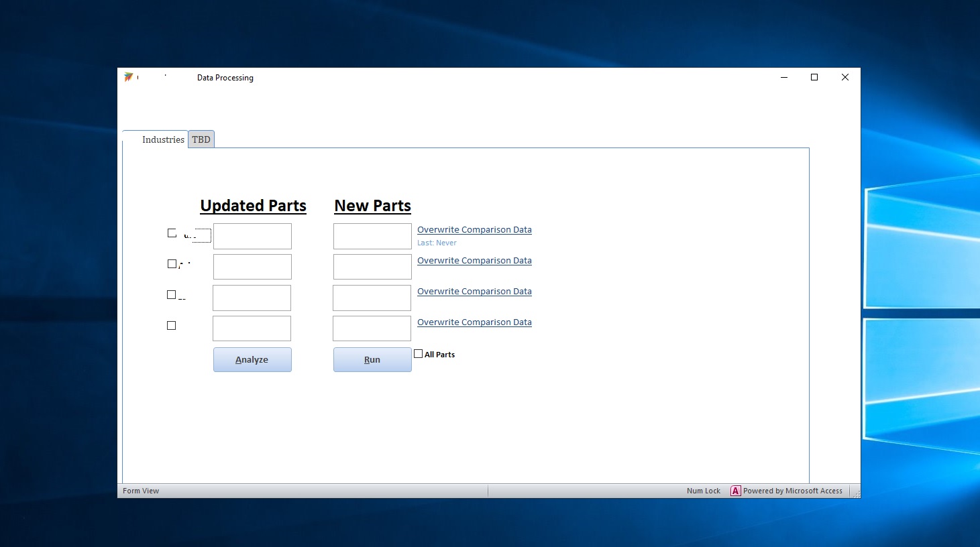
Task: Tick the checkbox in the second parts row
Action: point(172,264)
